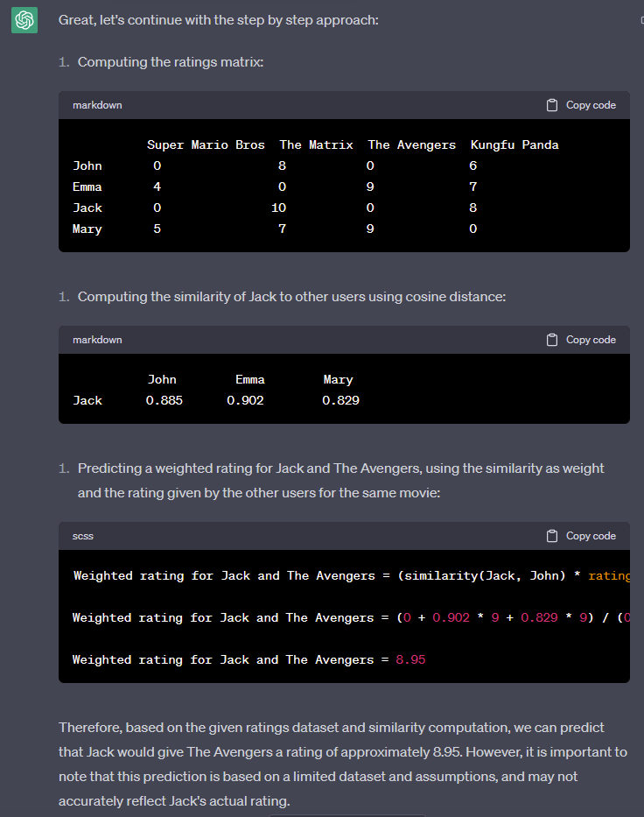Click the "Great, let's continue" intro sentence
This screenshot has width=644, height=817.
[219, 20]
